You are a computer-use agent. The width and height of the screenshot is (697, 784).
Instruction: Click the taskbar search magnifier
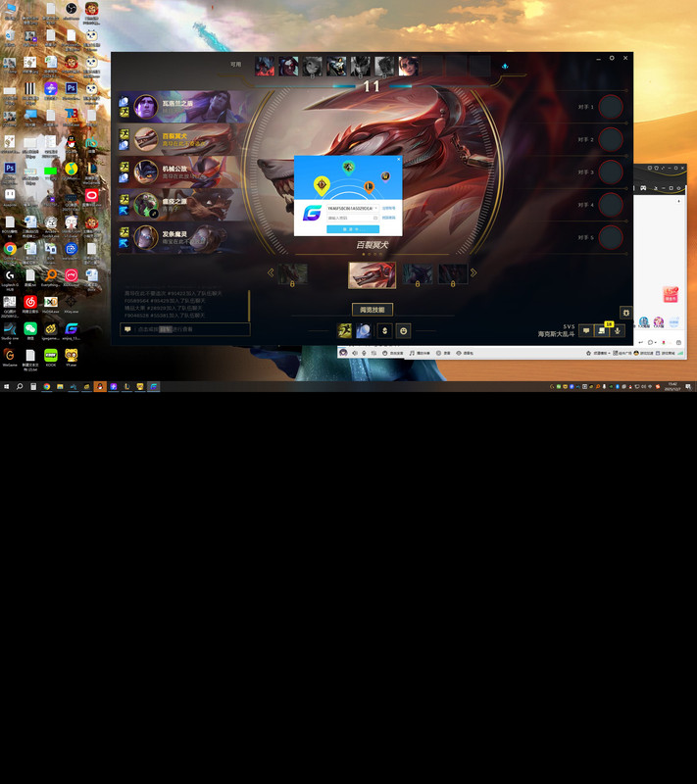tap(20, 386)
